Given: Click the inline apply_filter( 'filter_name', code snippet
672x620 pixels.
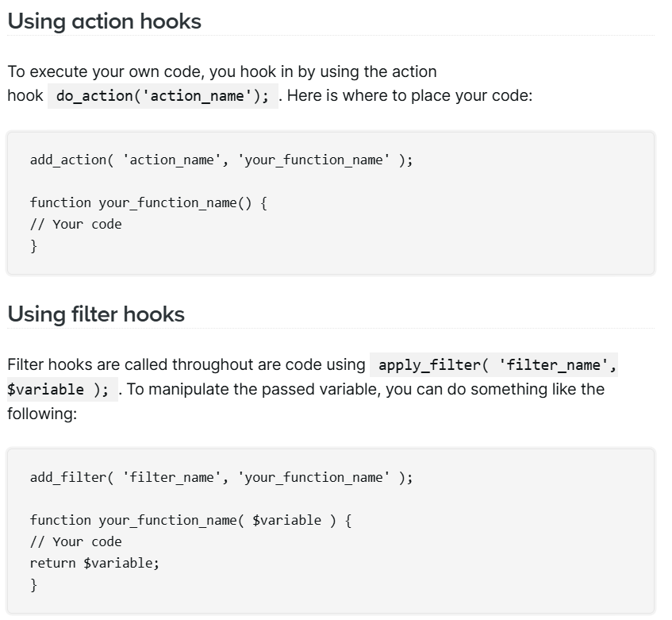Looking at the screenshot, I should 497,365.
